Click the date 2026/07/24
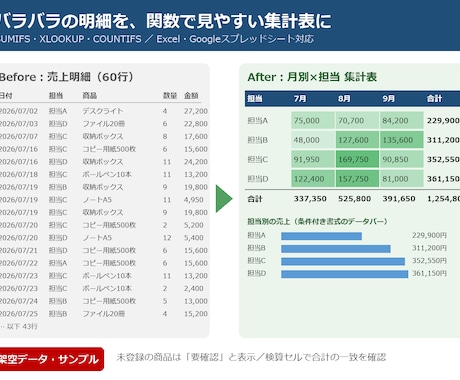460x380 pixels. click(19, 301)
